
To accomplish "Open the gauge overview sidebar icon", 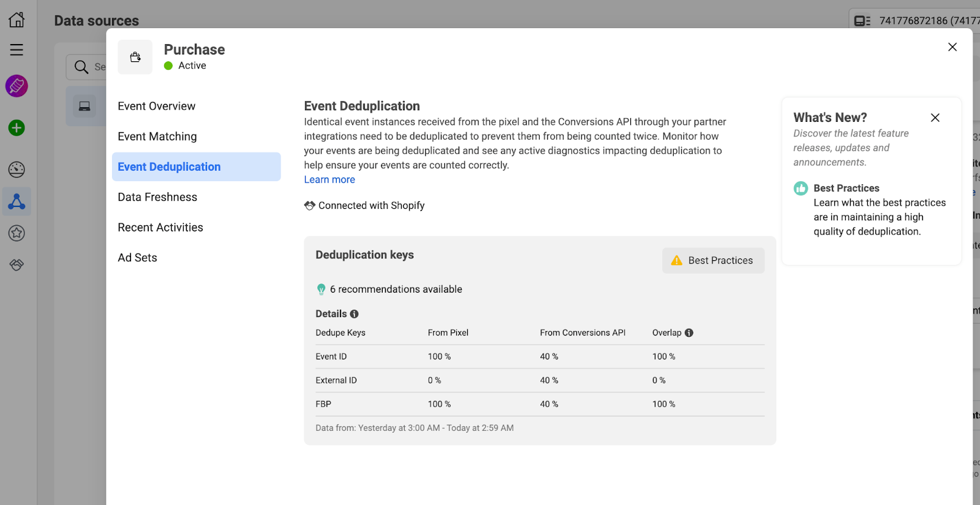I will [17, 170].
